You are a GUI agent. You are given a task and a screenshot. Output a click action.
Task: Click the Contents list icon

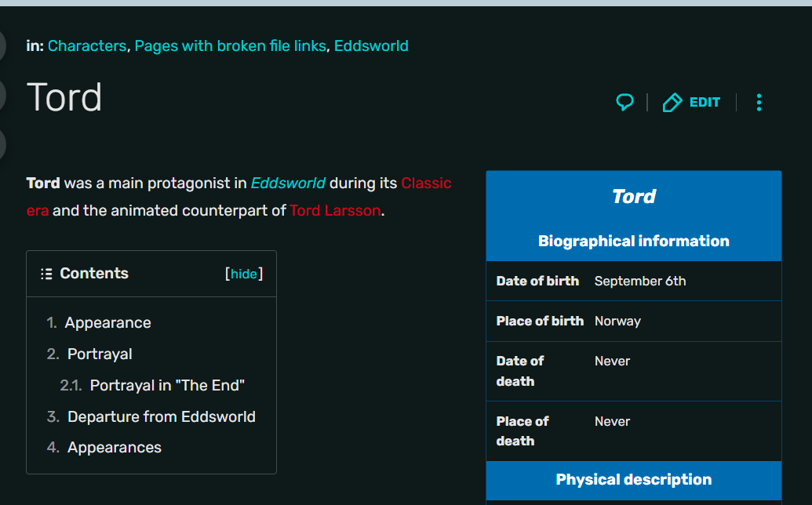click(47, 274)
